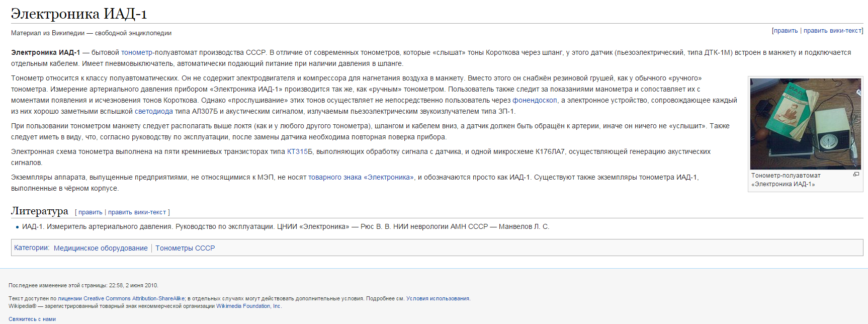Screen dimensions: 868x324
Task: Open the «светодиода» link
Action: 153,111
